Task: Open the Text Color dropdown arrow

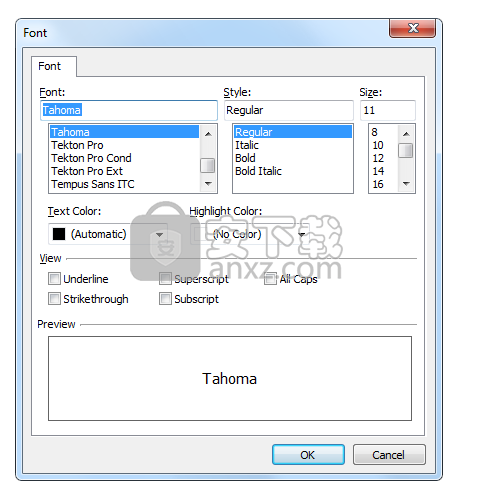Action: (159, 235)
